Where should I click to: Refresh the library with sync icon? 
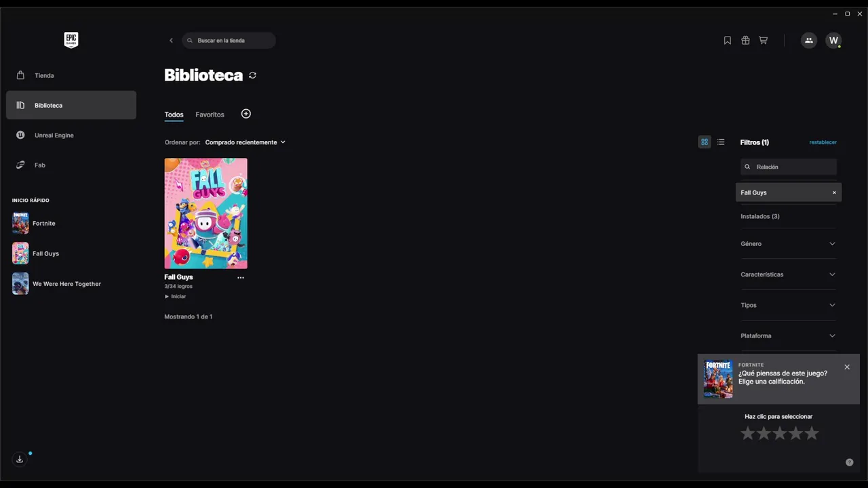pos(252,75)
